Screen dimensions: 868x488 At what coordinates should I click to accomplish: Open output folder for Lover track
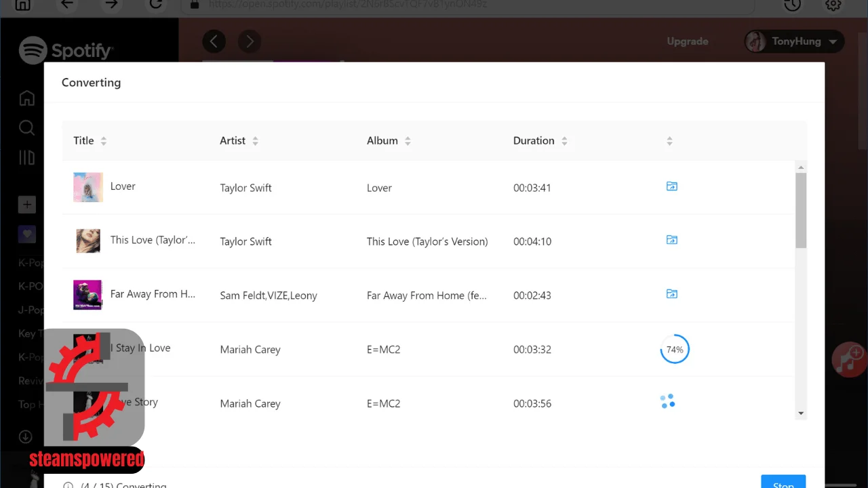pyautogui.click(x=671, y=186)
